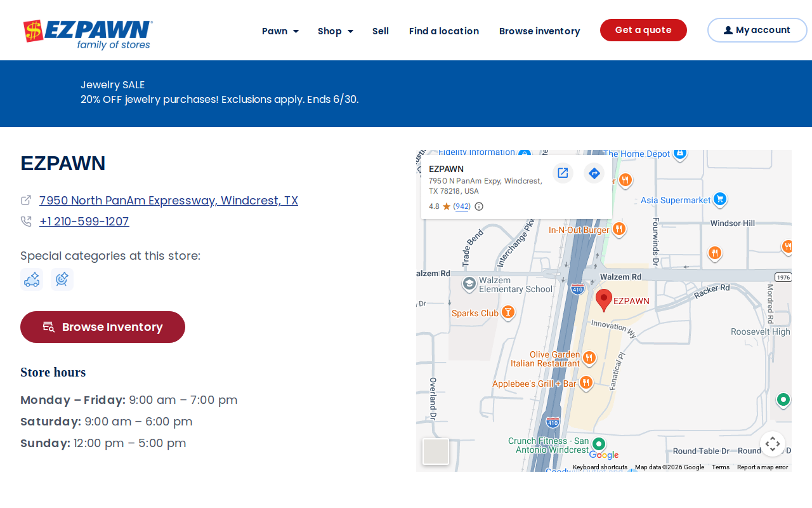Open the 7950 North PanAm Expressway address link
812x508 pixels.
tap(169, 201)
